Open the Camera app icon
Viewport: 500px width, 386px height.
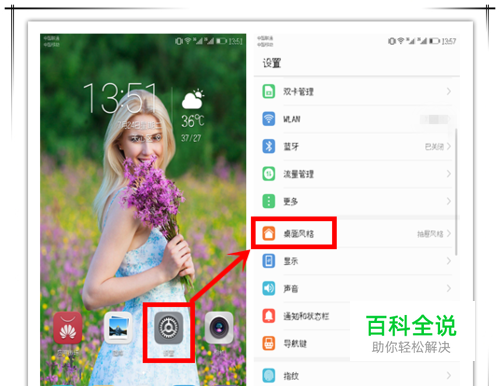pyautogui.click(x=219, y=328)
